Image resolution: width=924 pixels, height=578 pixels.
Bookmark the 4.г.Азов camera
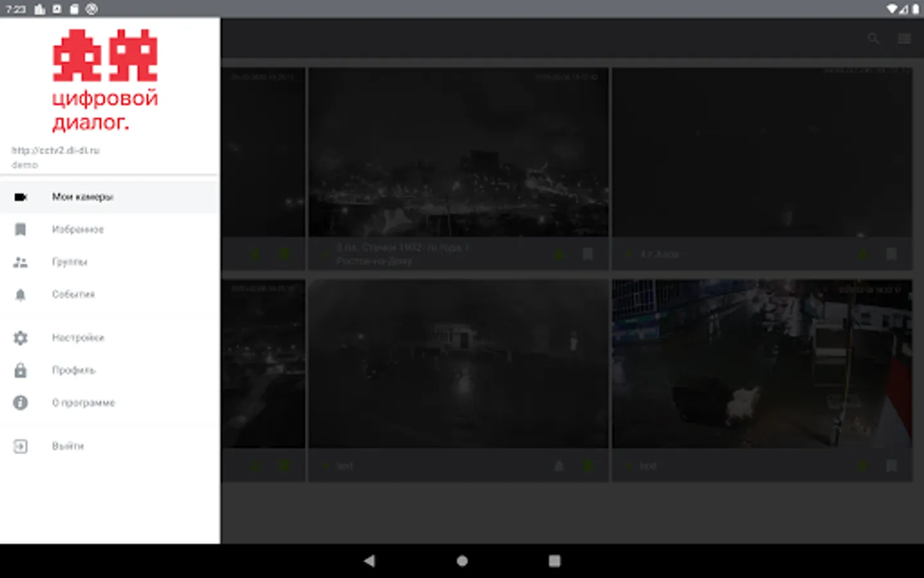pos(891,254)
